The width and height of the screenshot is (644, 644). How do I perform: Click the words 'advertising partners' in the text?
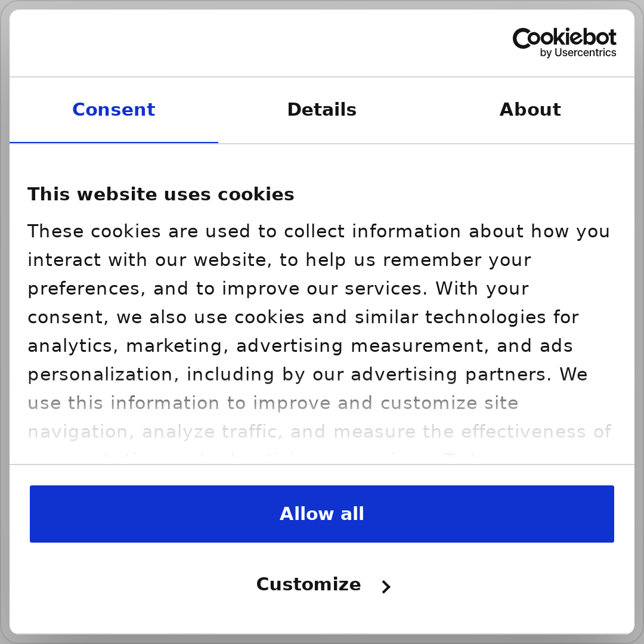451,374
